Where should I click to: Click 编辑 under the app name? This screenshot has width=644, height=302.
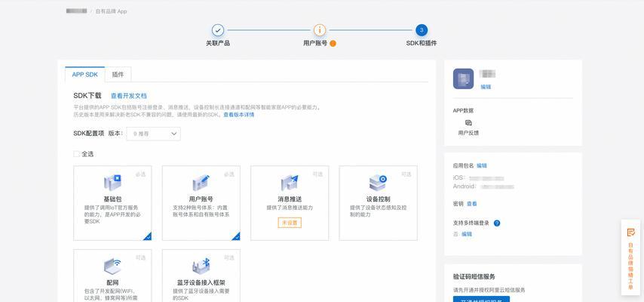tap(486, 87)
